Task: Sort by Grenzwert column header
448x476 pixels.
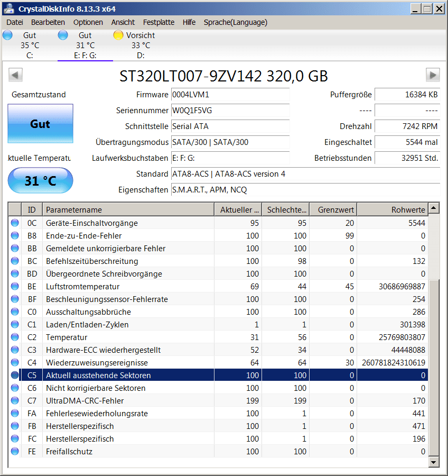Action: click(333, 209)
